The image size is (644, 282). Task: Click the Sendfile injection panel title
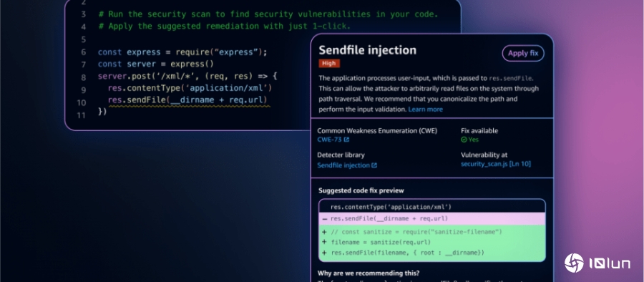tap(368, 50)
